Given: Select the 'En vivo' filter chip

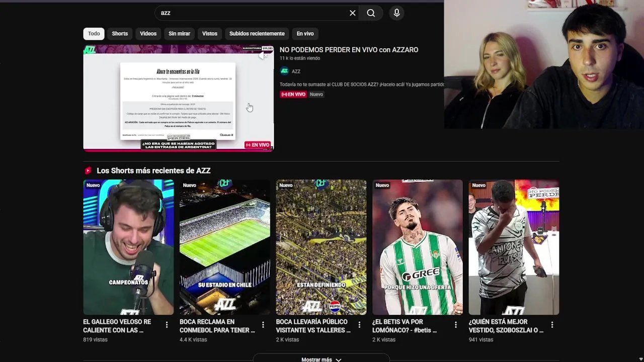Looking at the screenshot, I should [305, 34].
